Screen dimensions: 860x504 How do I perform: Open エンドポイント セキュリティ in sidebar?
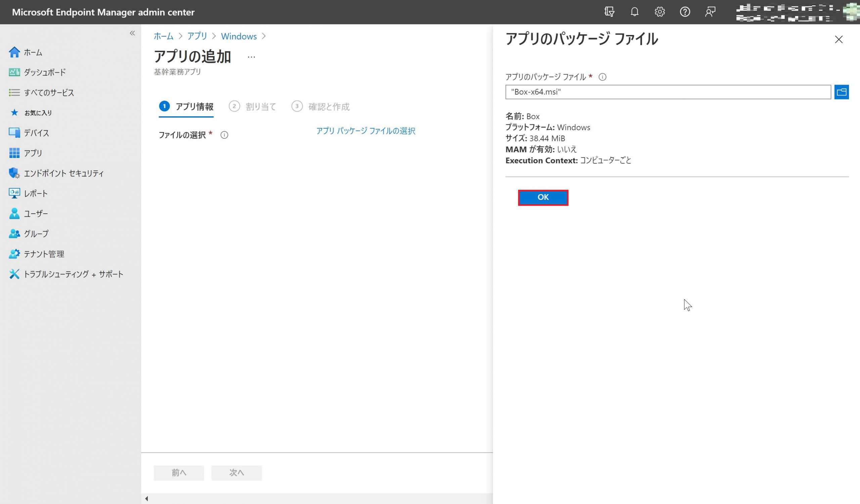tap(63, 173)
